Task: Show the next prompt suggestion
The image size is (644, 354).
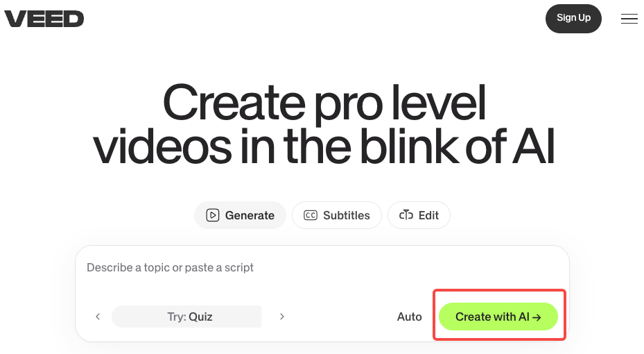Action: [282, 317]
